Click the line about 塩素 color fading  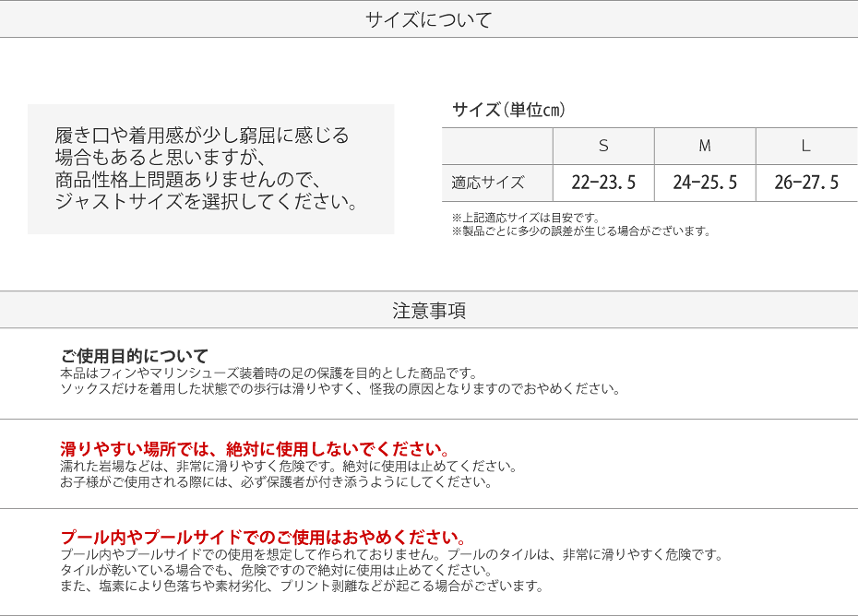pyautogui.click(x=302, y=586)
